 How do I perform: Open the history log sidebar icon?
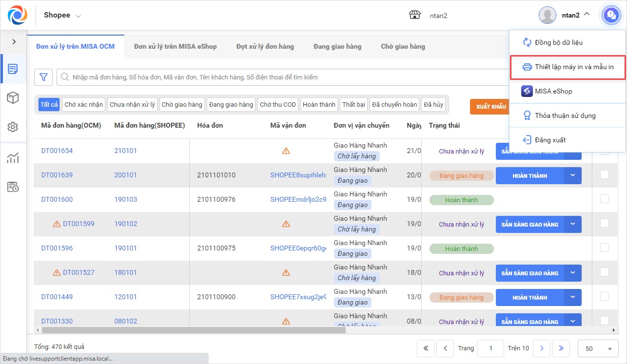[13, 187]
